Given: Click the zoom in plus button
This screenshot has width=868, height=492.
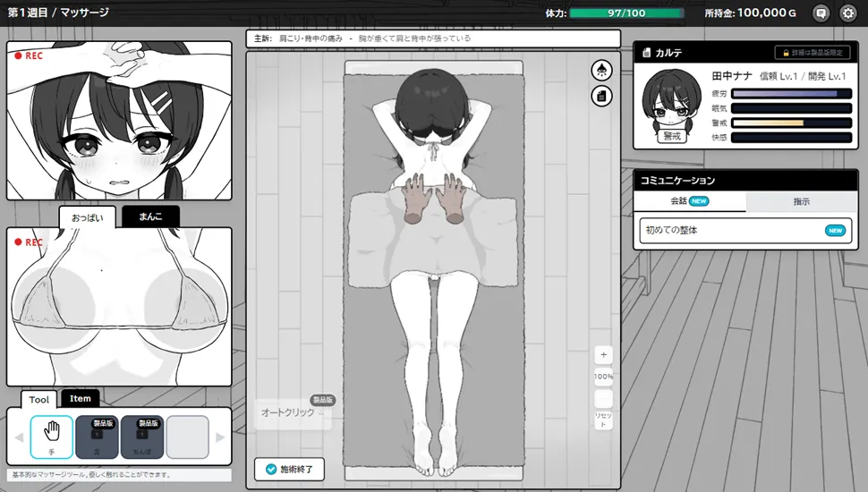Looking at the screenshot, I should point(603,354).
